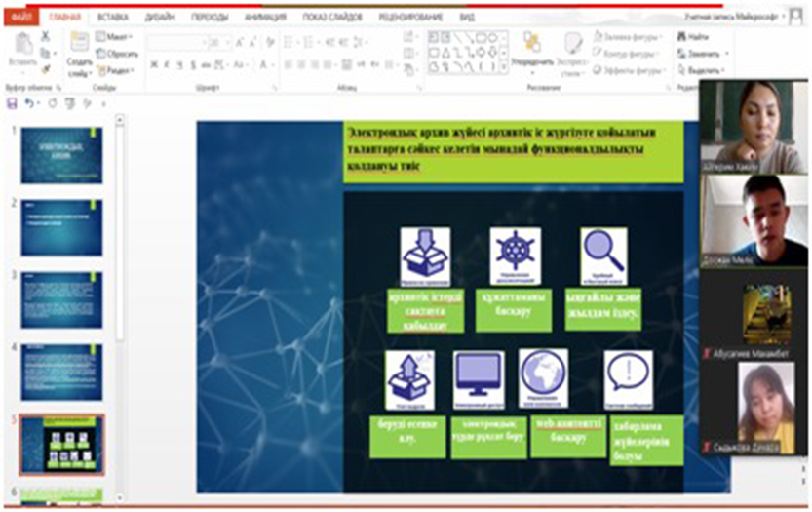812x512 pixels.
Task: Expand the Layout (Макет) dropdown
Action: 119,37
